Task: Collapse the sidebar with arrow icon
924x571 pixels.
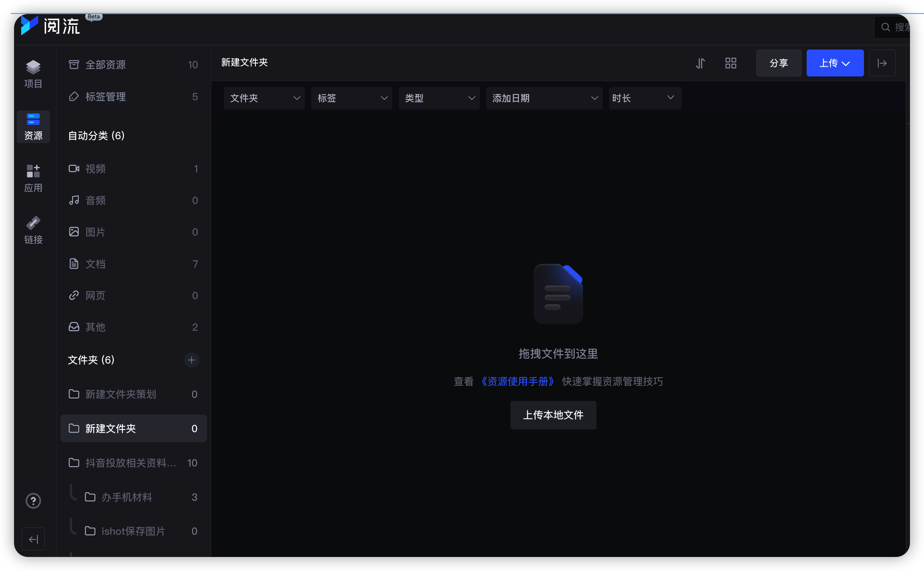Action: click(33, 539)
